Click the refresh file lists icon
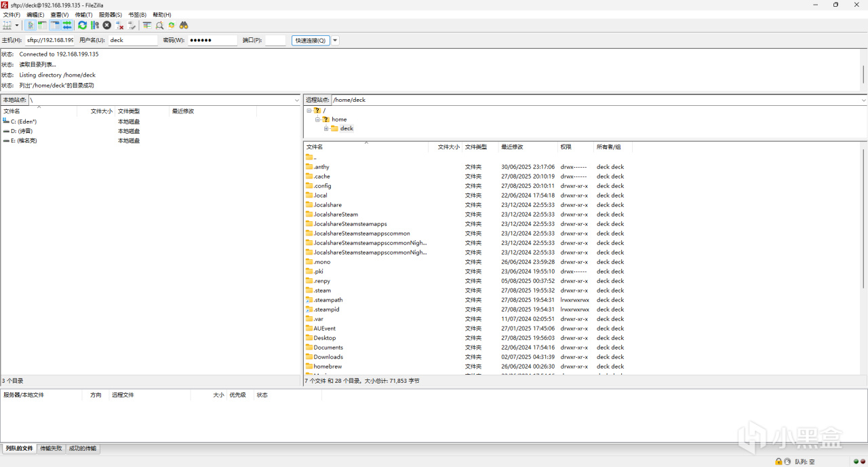 82,25
